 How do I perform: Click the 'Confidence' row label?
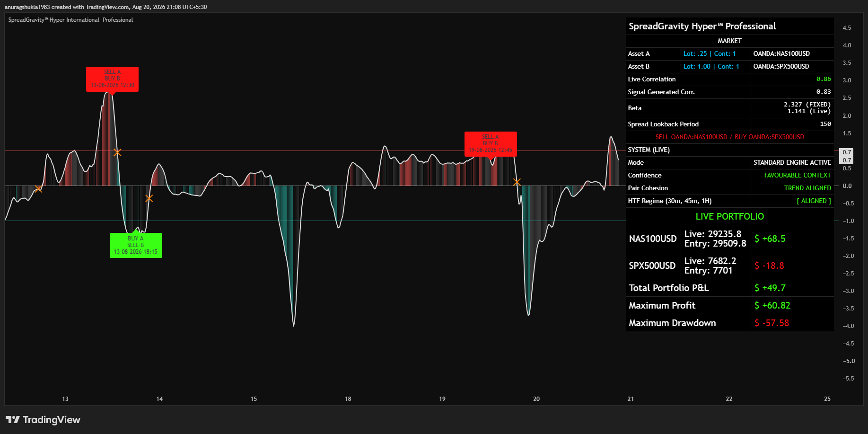click(644, 176)
